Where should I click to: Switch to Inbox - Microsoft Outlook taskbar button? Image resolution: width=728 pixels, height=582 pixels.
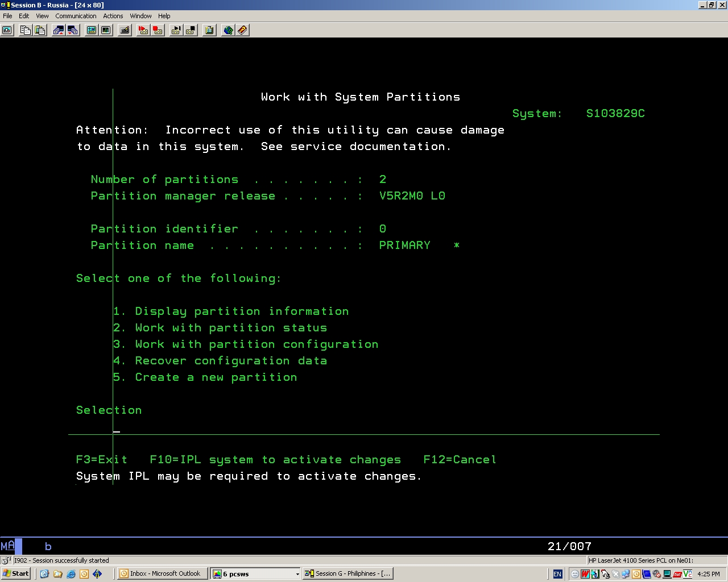pos(162,574)
